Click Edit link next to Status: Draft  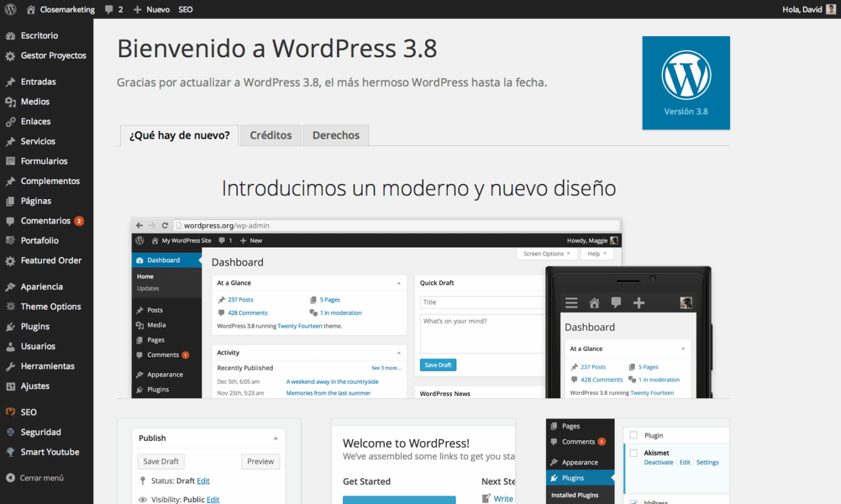pyautogui.click(x=203, y=481)
